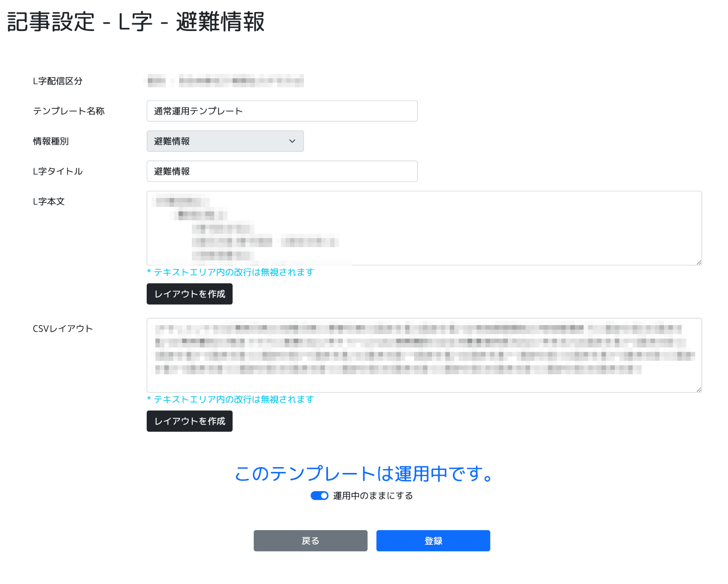The width and height of the screenshot is (728, 584).
Task: Click the CSVレイアウト newline-ignored hint text
Action: [x=230, y=399]
